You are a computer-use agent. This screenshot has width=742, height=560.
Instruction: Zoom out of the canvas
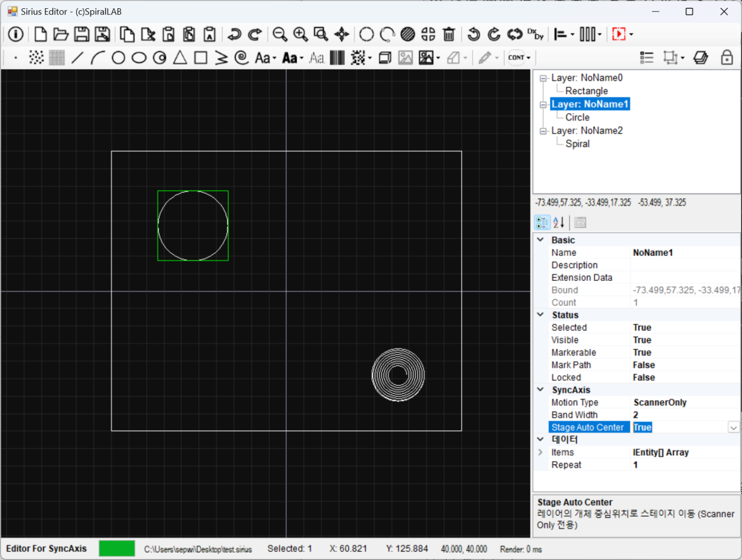coord(280,34)
